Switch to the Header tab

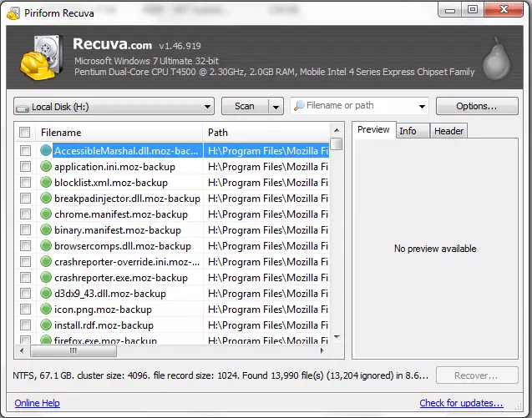(x=448, y=131)
